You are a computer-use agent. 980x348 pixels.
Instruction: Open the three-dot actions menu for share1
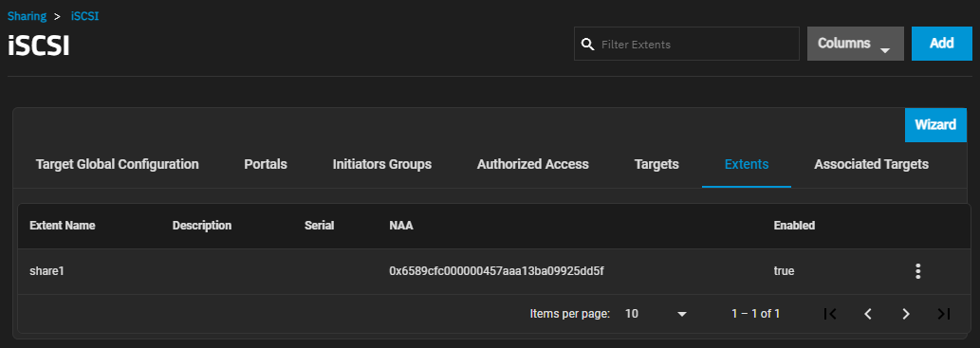pos(917,271)
